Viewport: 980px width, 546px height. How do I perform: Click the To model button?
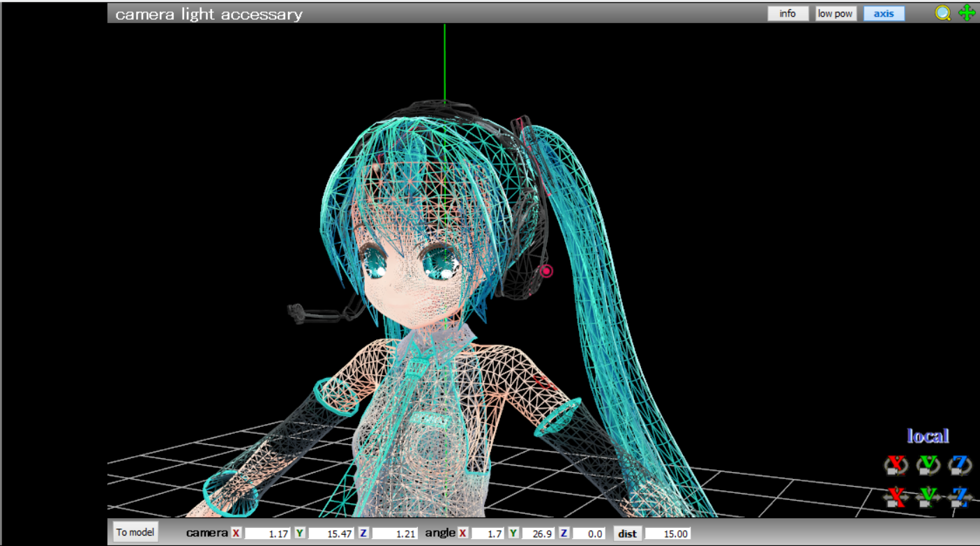(135, 532)
